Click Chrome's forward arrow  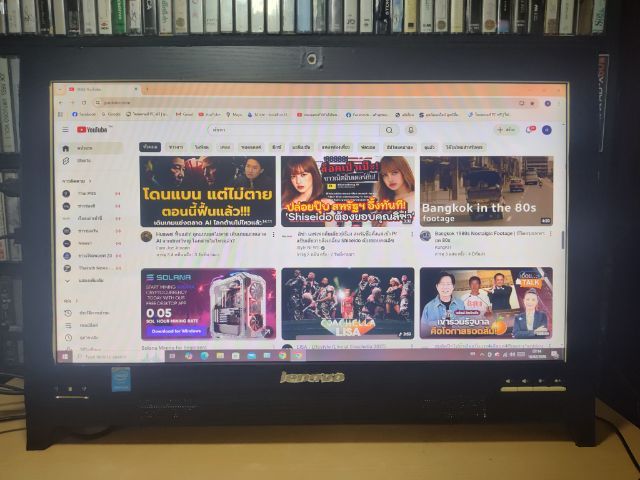[x=72, y=102]
